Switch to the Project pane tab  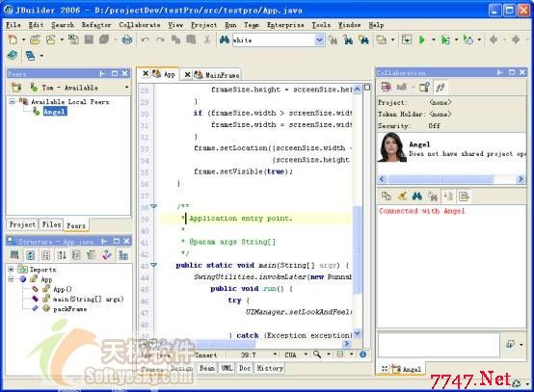(x=22, y=224)
